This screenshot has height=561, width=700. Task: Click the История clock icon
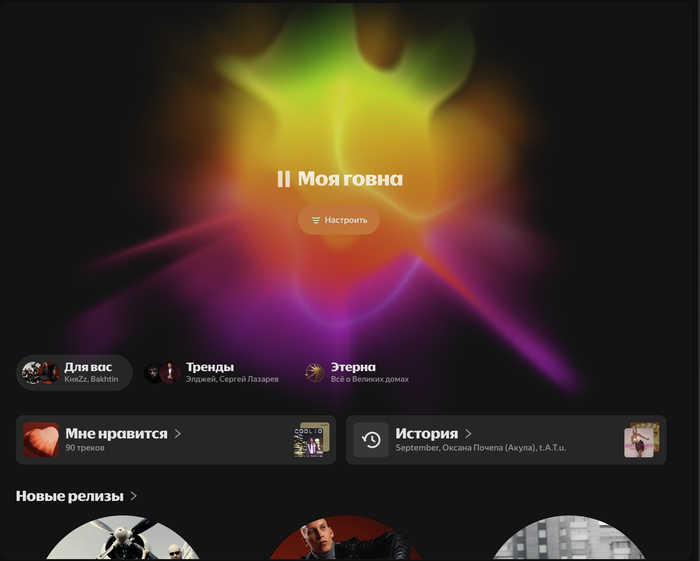(x=371, y=440)
